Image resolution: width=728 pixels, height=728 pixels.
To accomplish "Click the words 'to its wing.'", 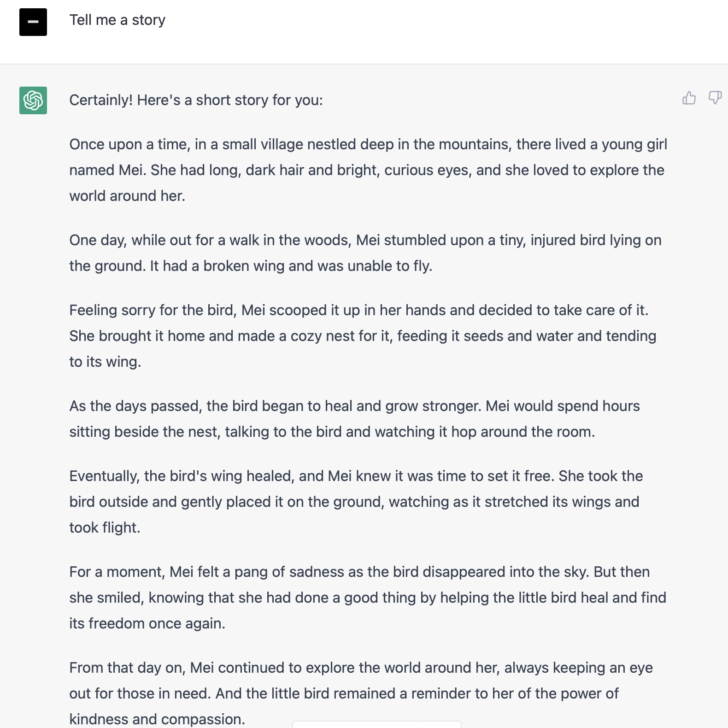I will click(106, 362).
